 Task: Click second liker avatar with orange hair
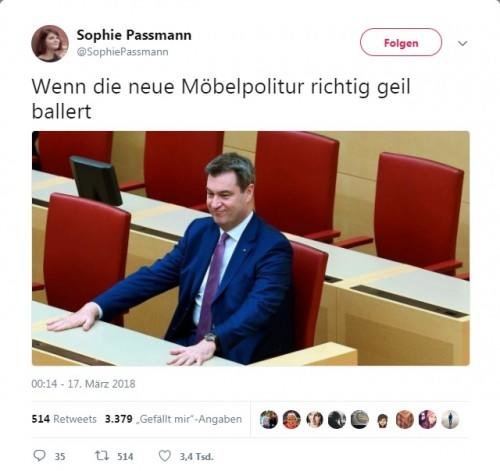(292, 419)
